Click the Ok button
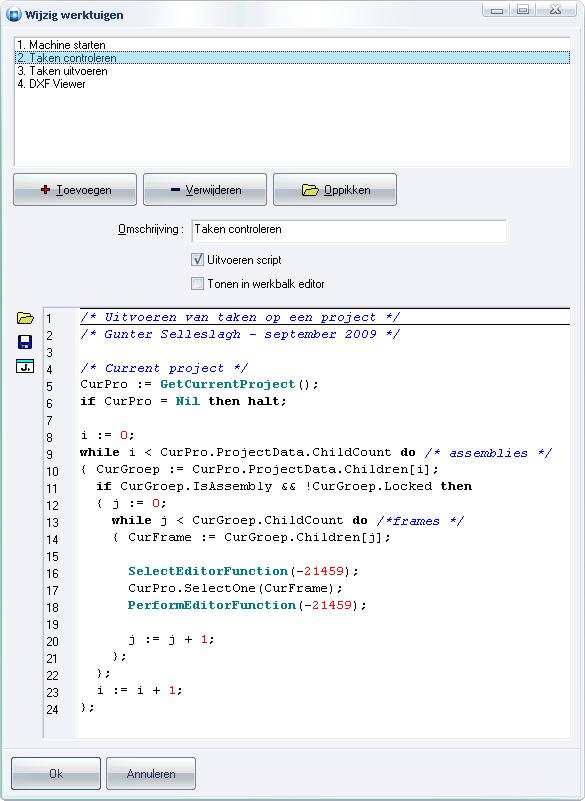585x801 pixels. 56,773
